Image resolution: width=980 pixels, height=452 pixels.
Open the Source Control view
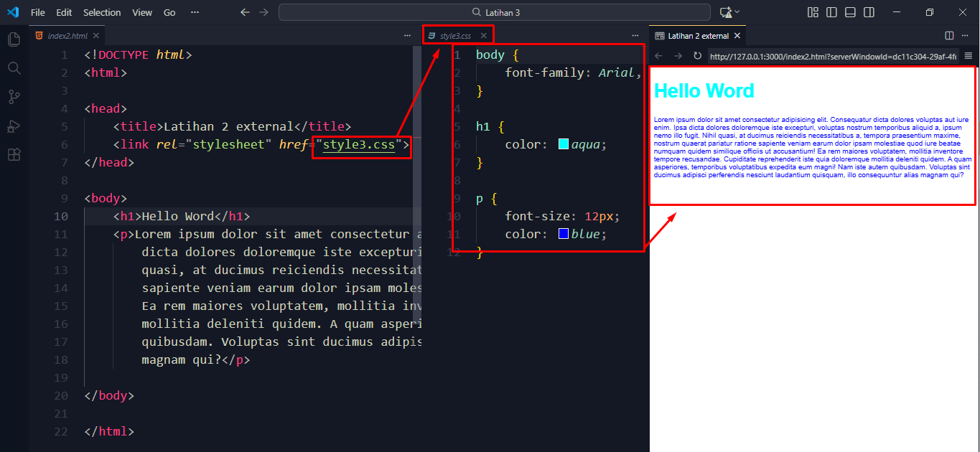pyautogui.click(x=14, y=97)
